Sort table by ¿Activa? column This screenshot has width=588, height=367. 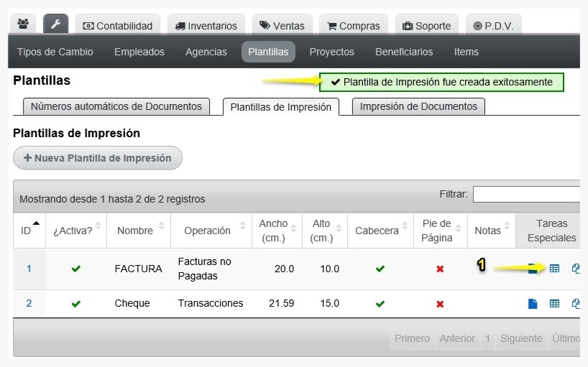tap(76, 231)
